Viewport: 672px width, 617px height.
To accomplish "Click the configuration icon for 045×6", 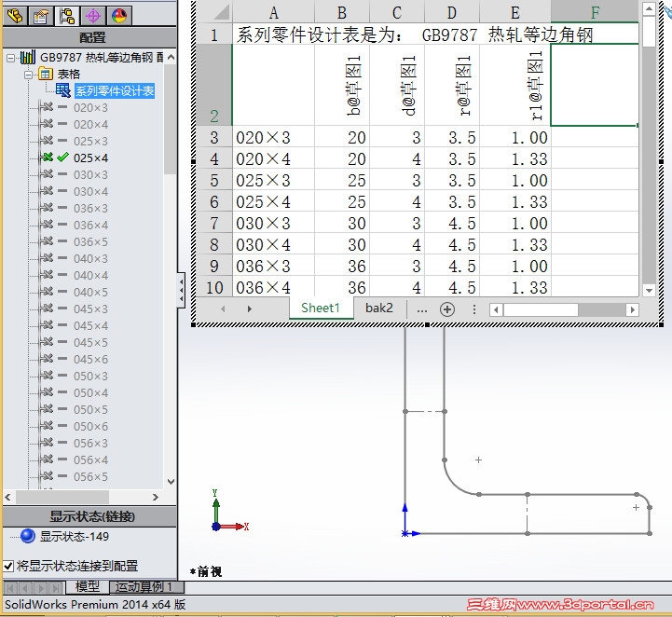I will coord(47,359).
